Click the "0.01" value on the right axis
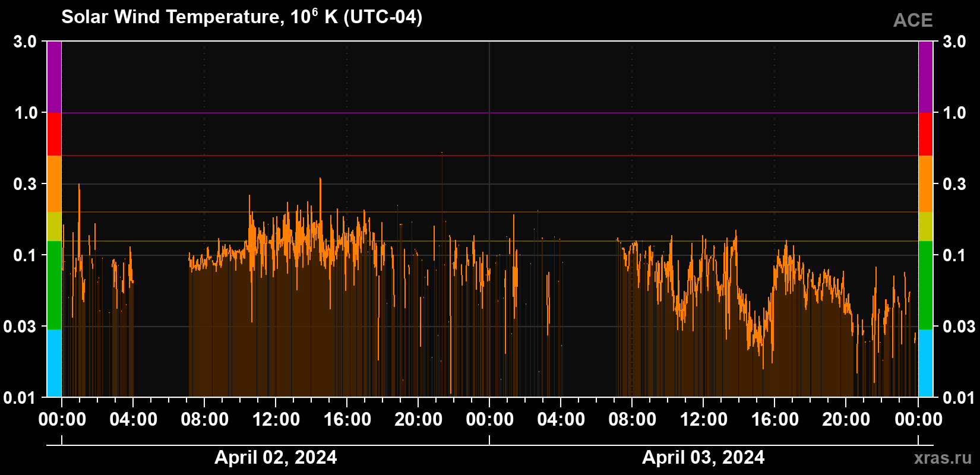 (959, 397)
